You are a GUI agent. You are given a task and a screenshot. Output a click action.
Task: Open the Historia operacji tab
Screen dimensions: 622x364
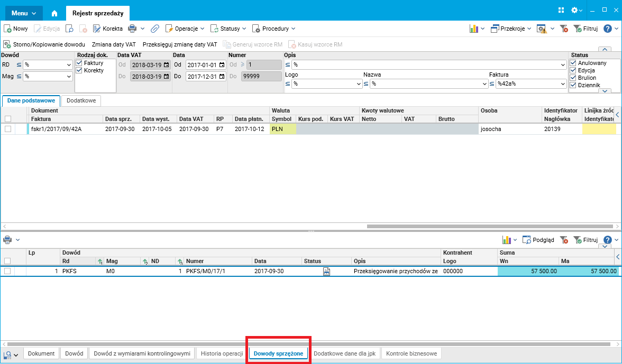[222, 353]
